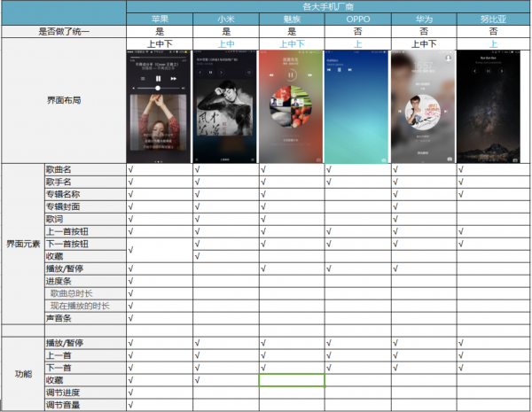Click the album cover in 苹果 screenshot
The image size is (532, 412).
(159, 122)
